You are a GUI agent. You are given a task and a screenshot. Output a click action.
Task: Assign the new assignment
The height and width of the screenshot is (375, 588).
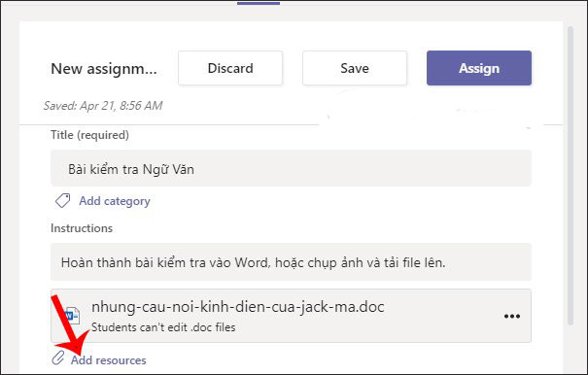(x=479, y=68)
